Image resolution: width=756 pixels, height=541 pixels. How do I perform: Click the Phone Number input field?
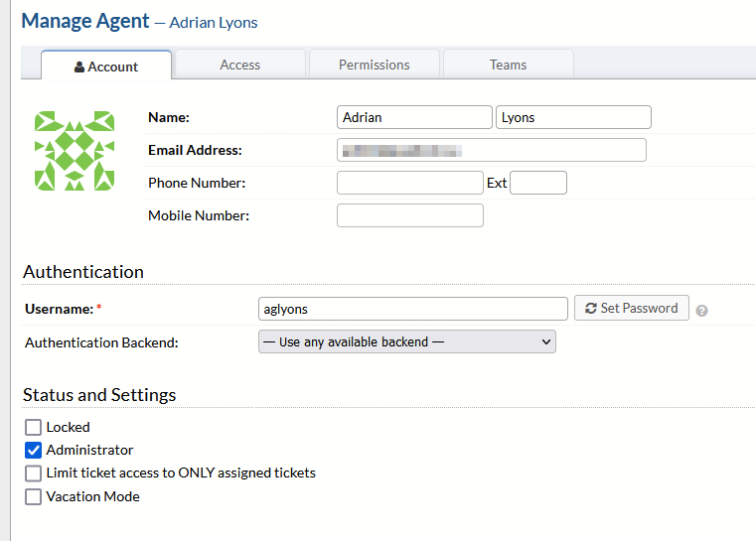click(409, 183)
